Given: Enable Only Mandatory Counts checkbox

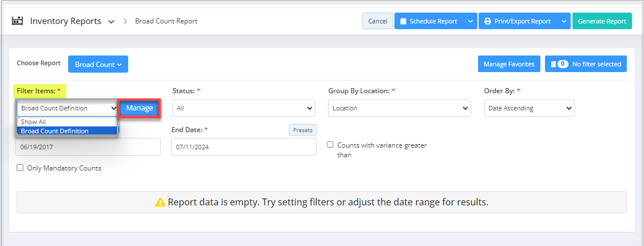Looking at the screenshot, I should pos(20,168).
